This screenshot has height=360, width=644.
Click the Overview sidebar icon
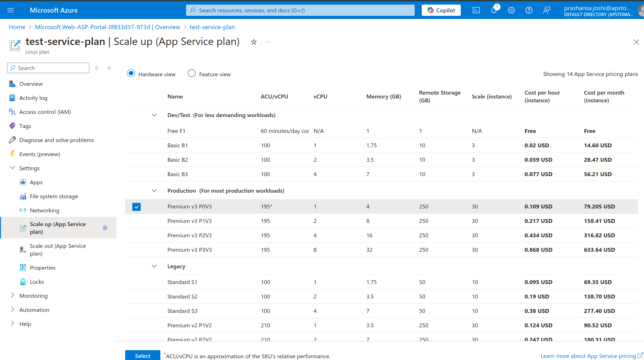pyautogui.click(x=12, y=84)
